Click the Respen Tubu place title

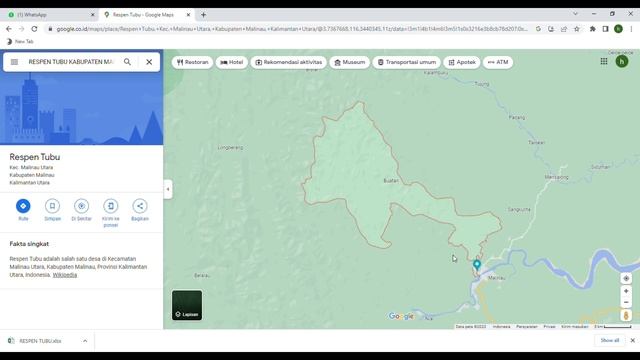click(x=35, y=157)
